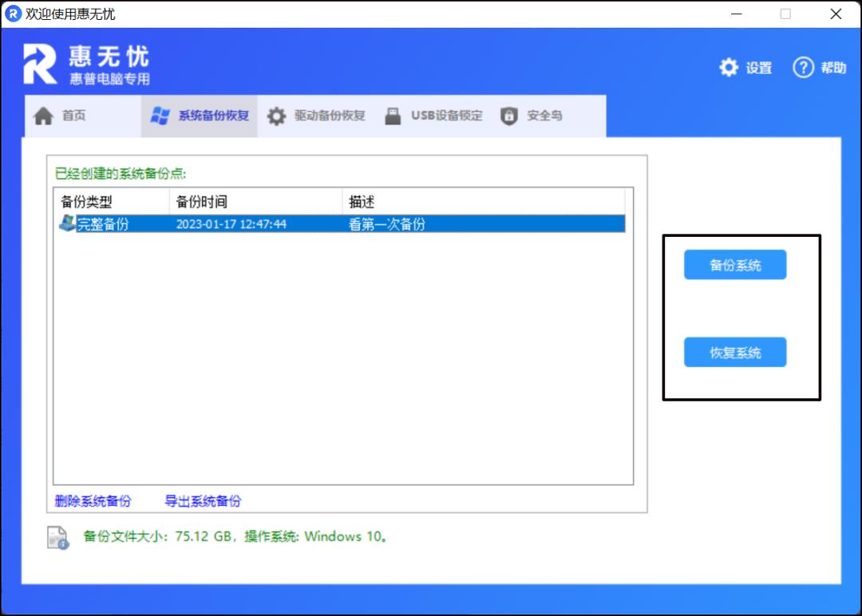The height and width of the screenshot is (616, 862).
Task: Click the gear icon on 驱动备份恢复 tab
Action: (x=276, y=115)
